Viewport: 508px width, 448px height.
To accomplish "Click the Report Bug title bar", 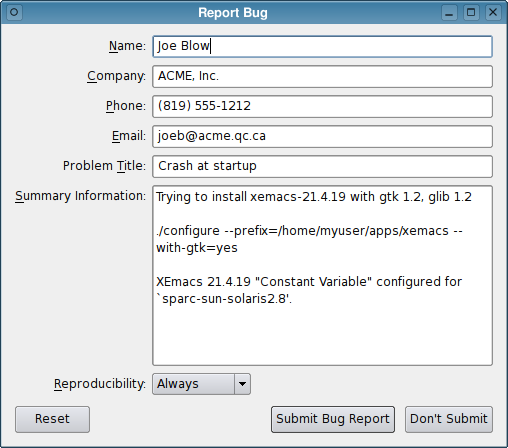I will click(x=233, y=13).
